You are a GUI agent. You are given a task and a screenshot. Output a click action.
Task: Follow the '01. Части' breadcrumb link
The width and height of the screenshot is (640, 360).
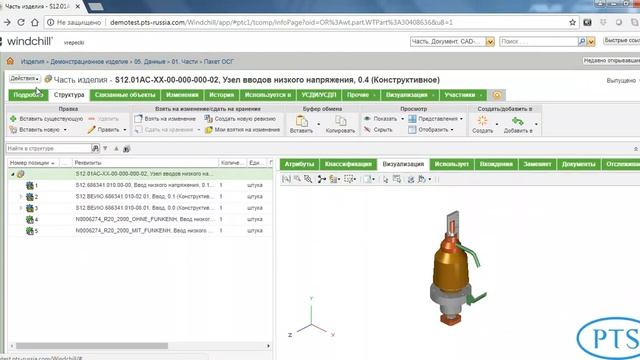pyautogui.click(x=184, y=62)
